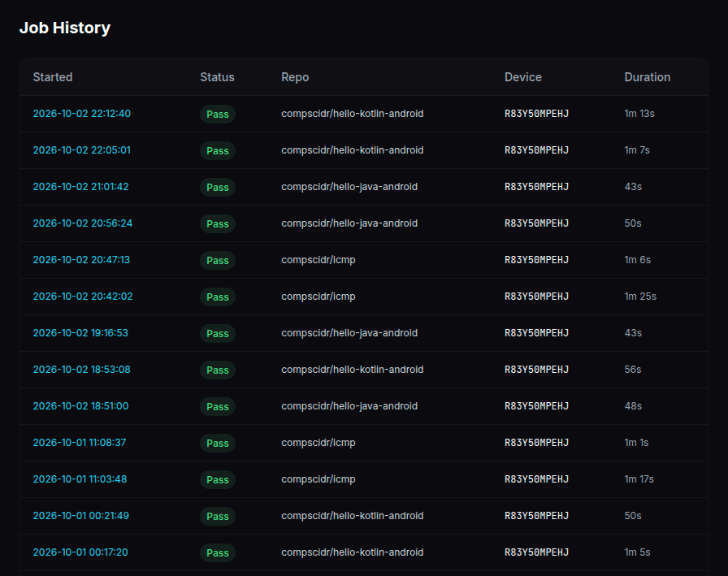Click Pass badge for the 22:05:01 job
Screen dimensions: 728x576
(x=218, y=151)
